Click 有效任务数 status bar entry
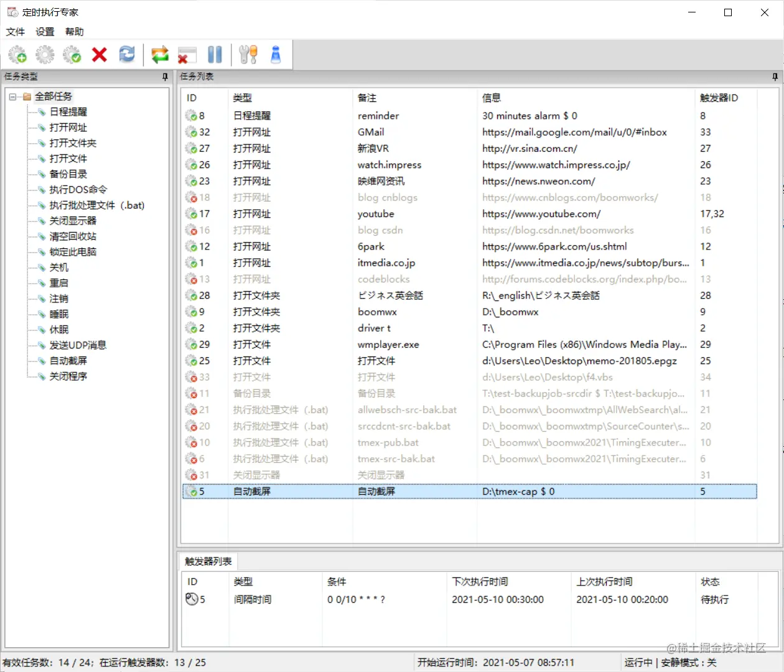 pos(105,663)
